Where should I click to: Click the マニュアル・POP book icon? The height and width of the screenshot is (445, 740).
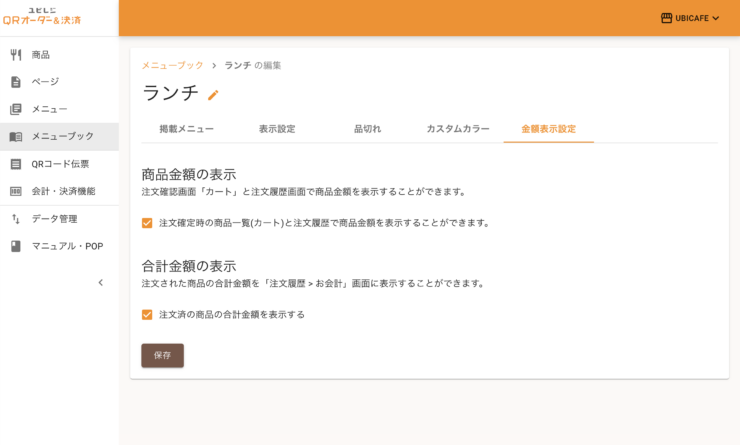pos(16,246)
